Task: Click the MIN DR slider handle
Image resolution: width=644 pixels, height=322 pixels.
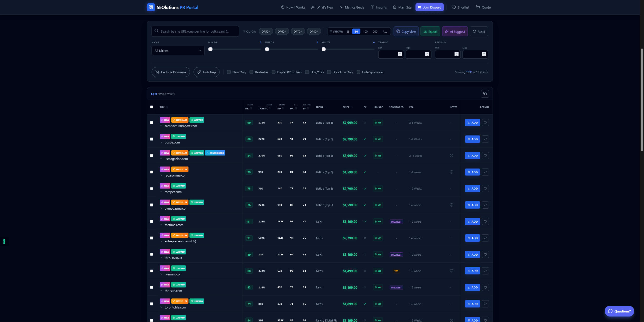Action: 210,49
